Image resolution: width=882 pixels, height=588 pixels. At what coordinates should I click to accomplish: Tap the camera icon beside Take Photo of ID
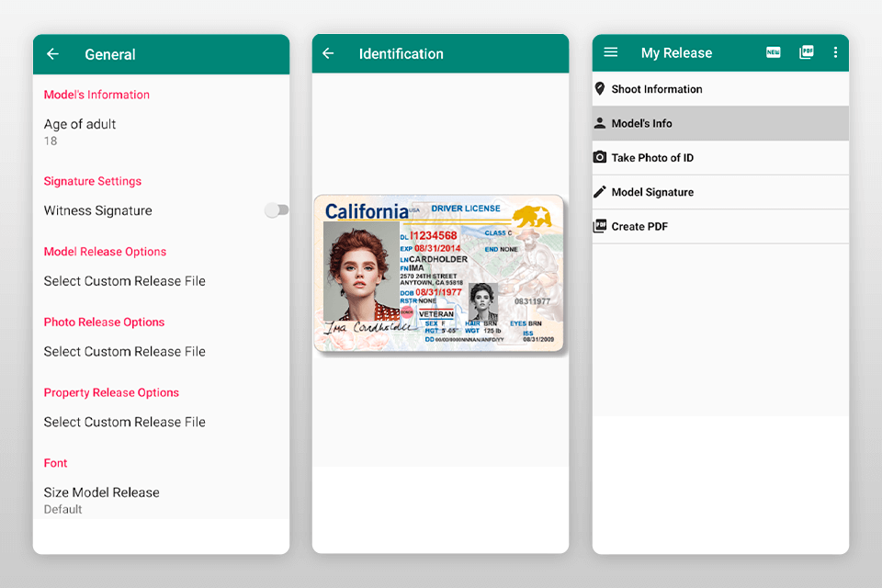coord(600,157)
